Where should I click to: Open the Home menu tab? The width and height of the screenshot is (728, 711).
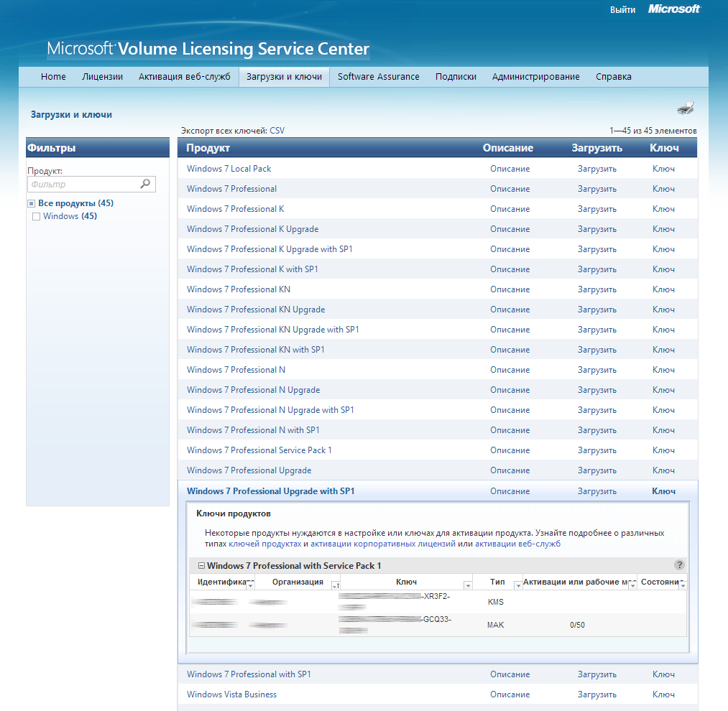53,77
